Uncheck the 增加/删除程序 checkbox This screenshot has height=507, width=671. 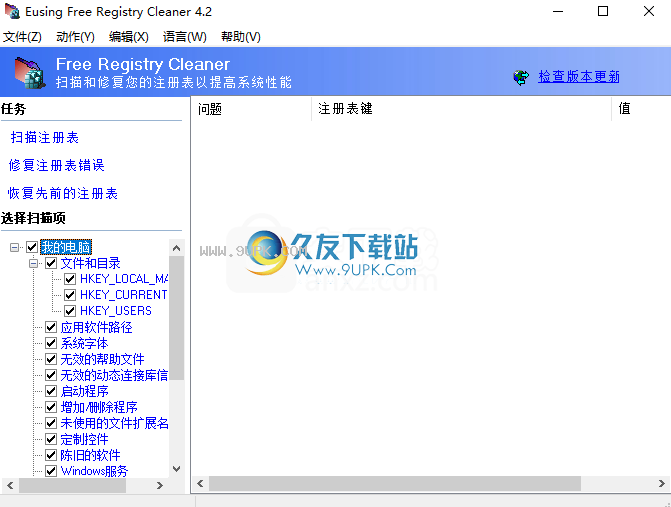[51, 406]
